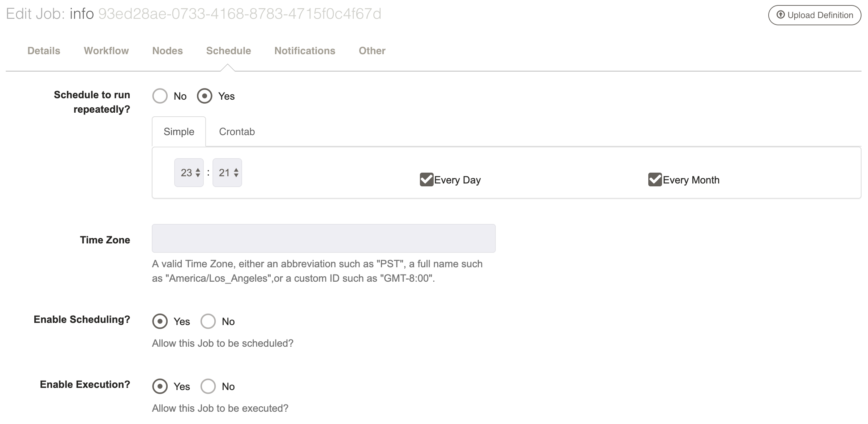Click the Other tab
The height and width of the screenshot is (424, 868).
(371, 50)
